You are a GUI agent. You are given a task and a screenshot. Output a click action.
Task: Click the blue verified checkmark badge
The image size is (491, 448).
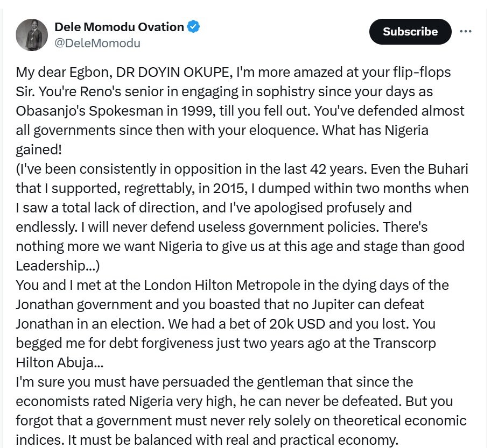click(193, 26)
